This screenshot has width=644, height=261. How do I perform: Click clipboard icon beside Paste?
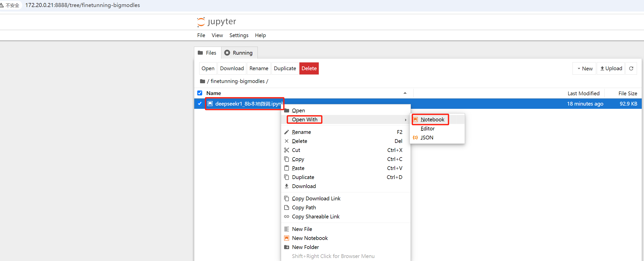click(x=286, y=168)
